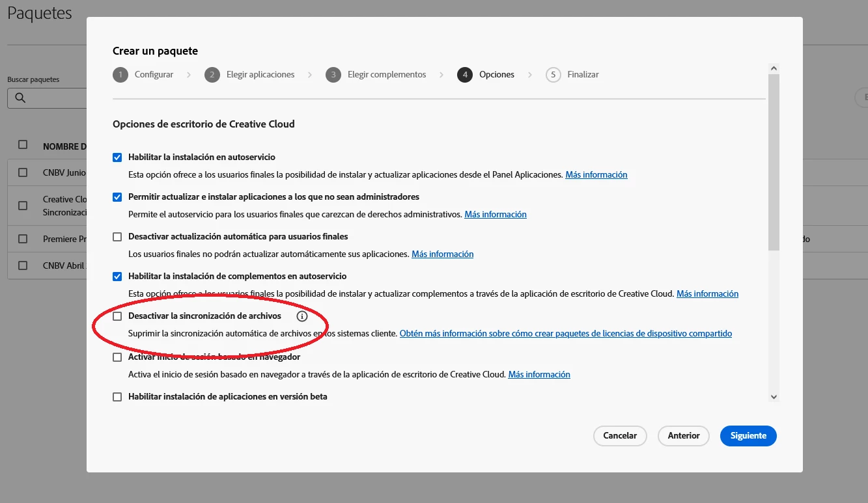Click the dialog vertical scrollbar thumb
868x503 pixels.
coord(774,163)
